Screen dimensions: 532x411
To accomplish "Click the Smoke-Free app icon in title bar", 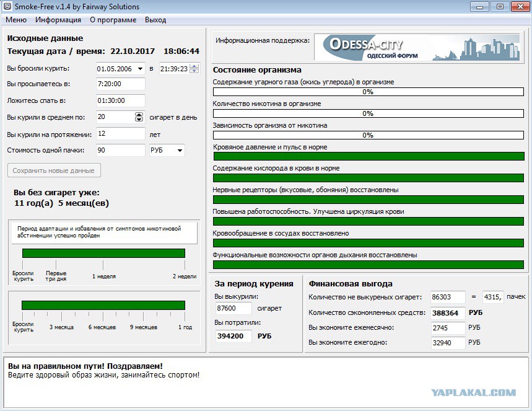I will (x=7, y=6).
